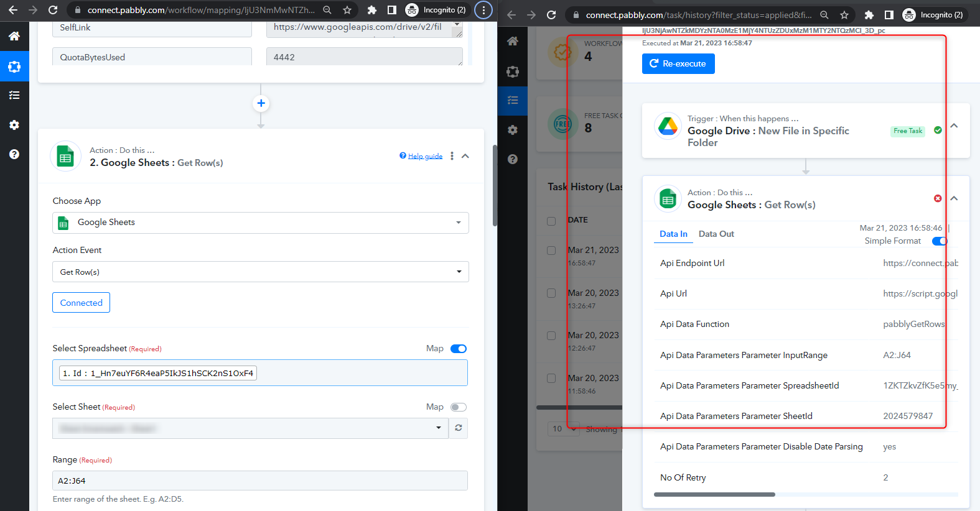Open the settings gear in the right window sidebar
The image size is (980, 511).
tap(513, 130)
